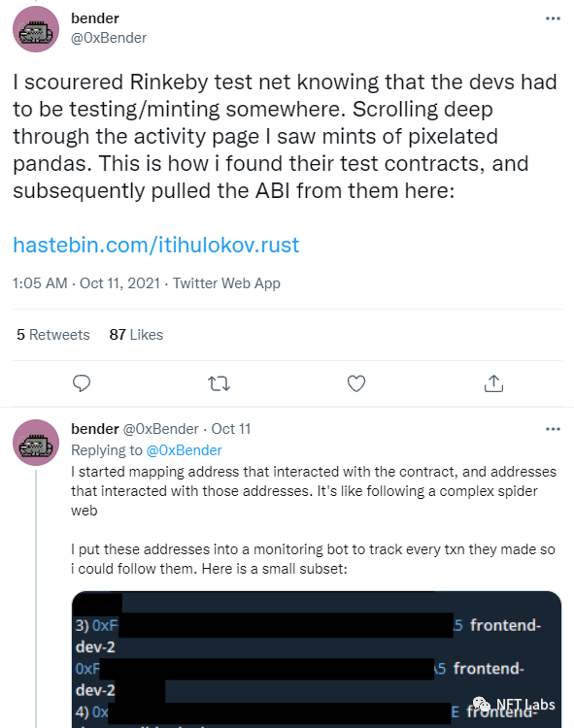574x728 pixels.
Task: Open the hastebin.com/itihulokov.rust link
Action: (156, 246)
